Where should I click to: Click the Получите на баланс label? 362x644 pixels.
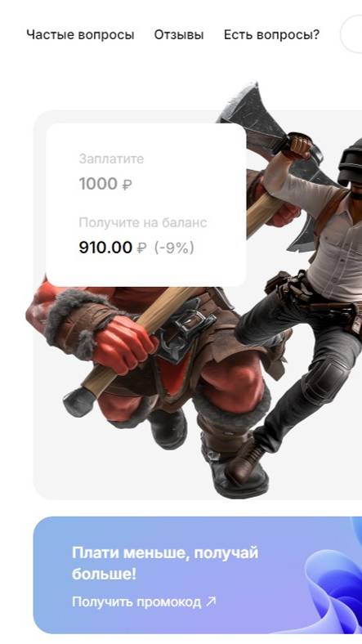(x=143, y=222)
